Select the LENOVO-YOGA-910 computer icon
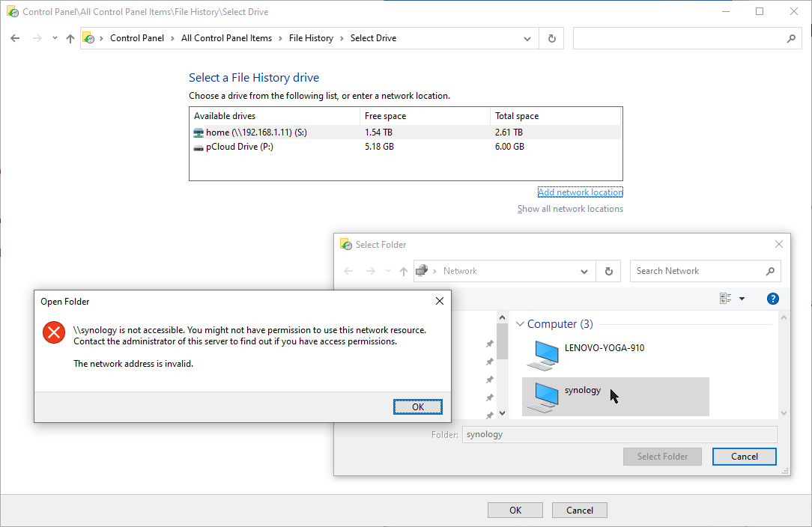Screen dimensions: 812x527 pos(542,355)
